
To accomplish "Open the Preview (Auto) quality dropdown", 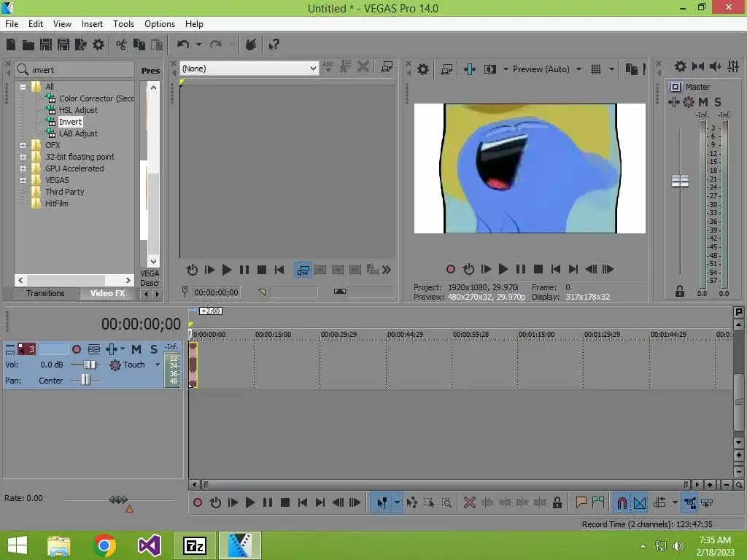I will pos(578,69).
